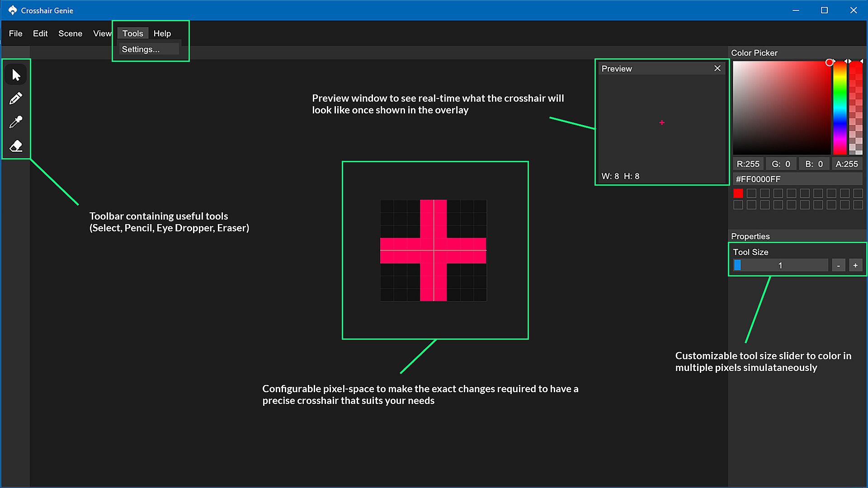Viewport: 868px width, 488px height.
Task: Click inside the color saturation gradient square
Action: 781,108
